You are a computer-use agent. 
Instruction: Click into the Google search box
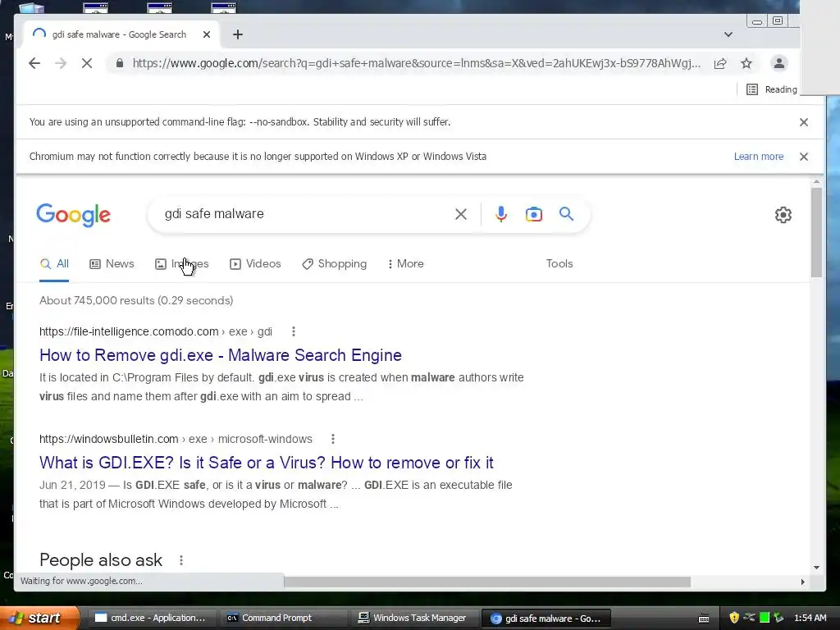pos(305,214)
